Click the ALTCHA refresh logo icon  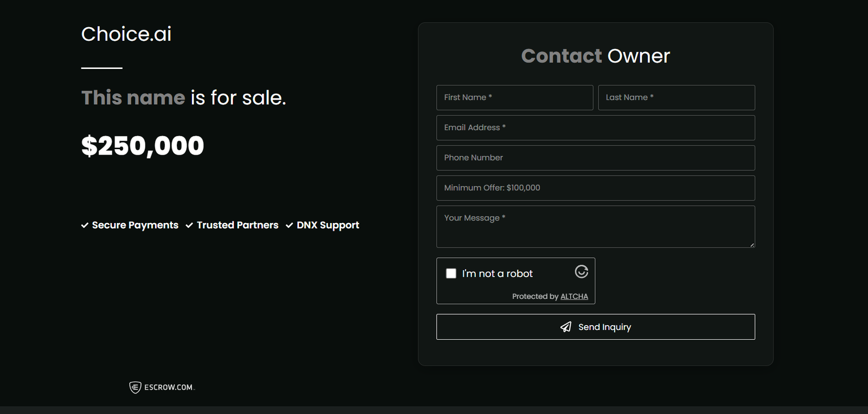click(x=581, y=271)
